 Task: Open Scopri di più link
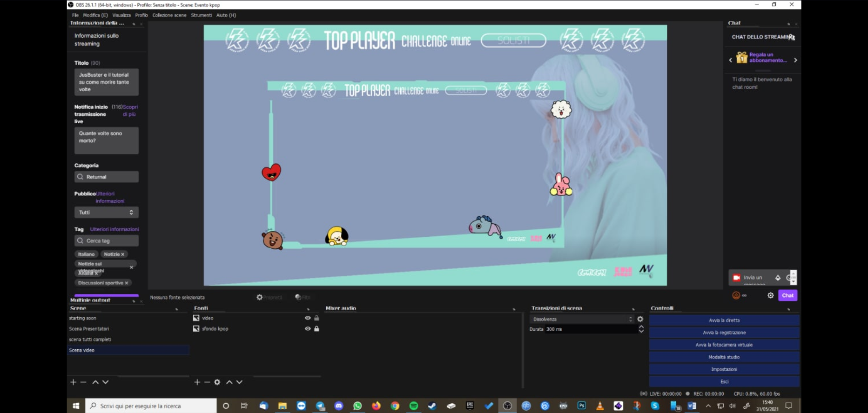pos(130,110)
